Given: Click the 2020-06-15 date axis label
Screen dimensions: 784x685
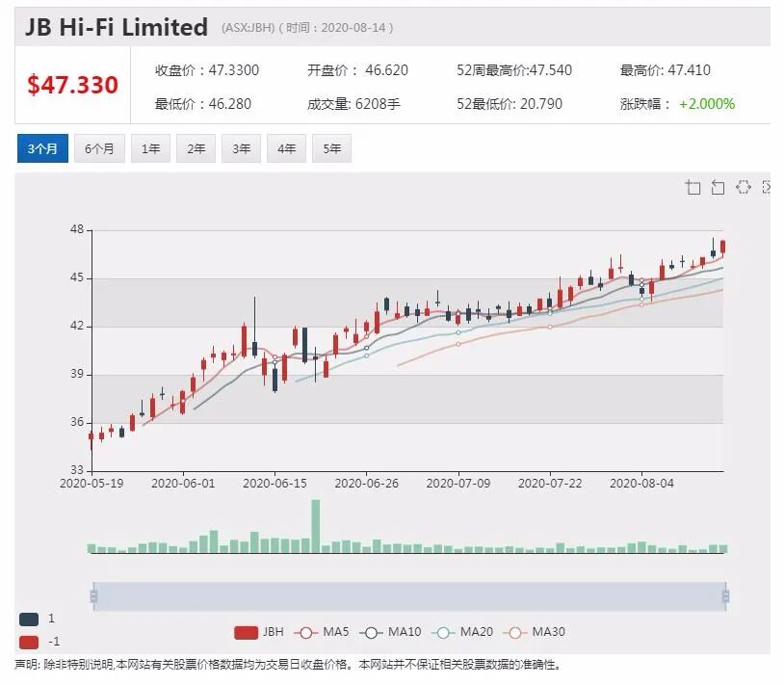Looking at the screenshot, I should point(274,484).
